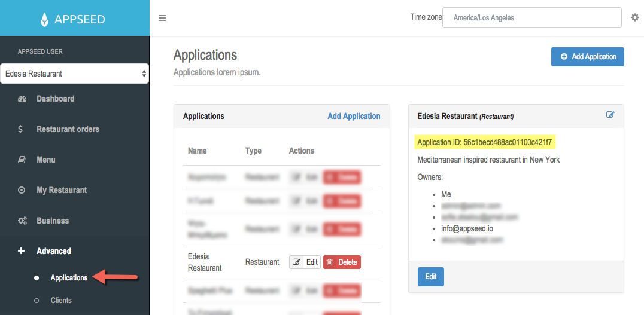Click the pencil icon in Edesia Restaurant row Edit
The image size is (644, 315).
coord(296,262)
